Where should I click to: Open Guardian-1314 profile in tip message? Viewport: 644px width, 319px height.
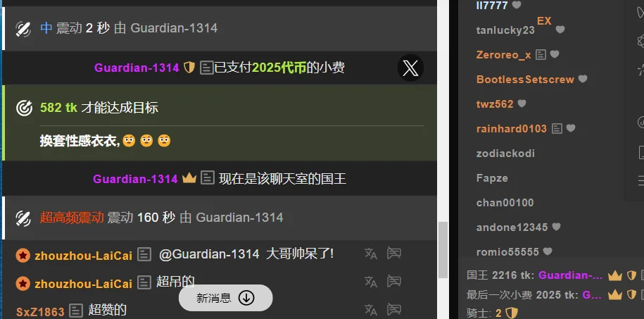(x=137, y=68)
